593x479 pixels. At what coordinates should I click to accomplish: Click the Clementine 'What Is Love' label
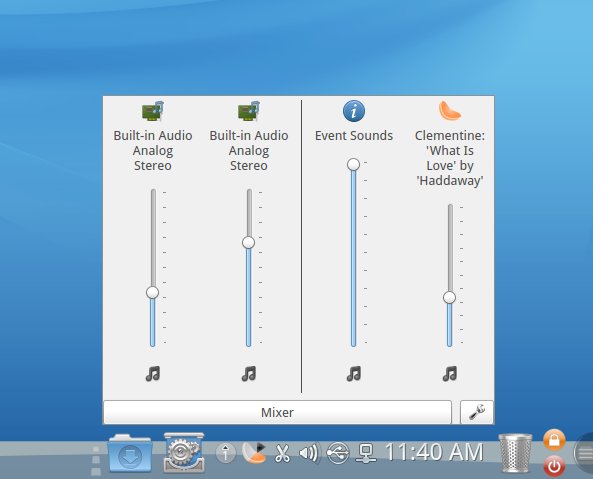[450, 158]
